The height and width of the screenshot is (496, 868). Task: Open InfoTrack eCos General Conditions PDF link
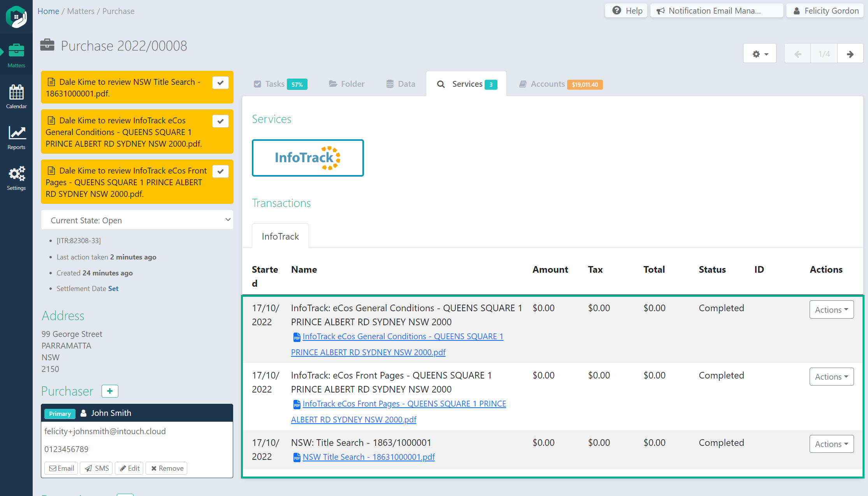coord(397,344)
